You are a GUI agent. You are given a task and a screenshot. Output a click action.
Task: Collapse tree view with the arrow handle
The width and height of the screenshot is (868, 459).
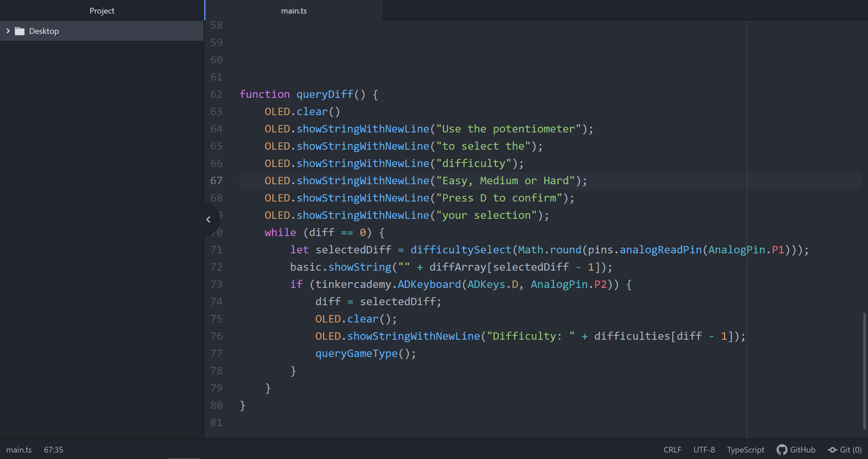click(208, 220)
